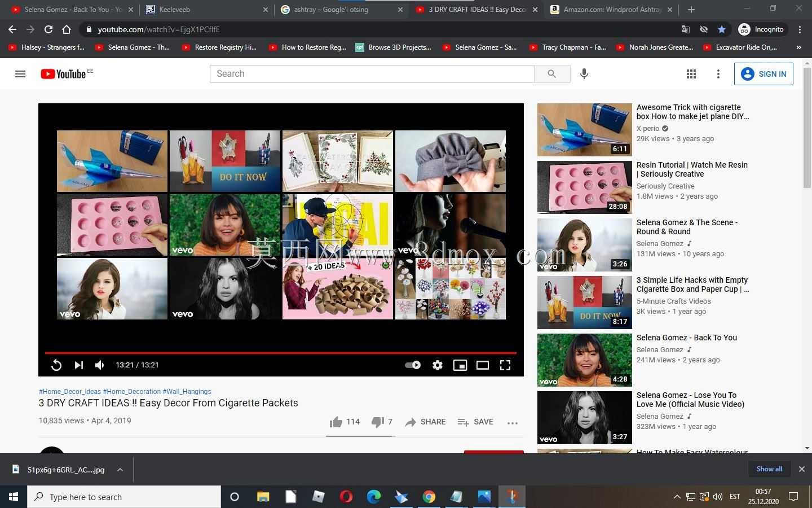Open the #Home_Decor_ideas hashtag
Viewport: 812px width, 508px height.
click(x=70, y=391)
